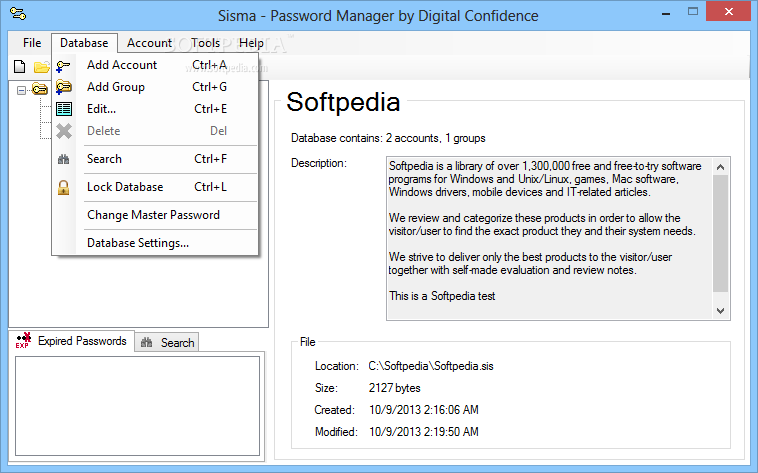This screenshot has height=473, width=758.
Task: Switch to the Search tab
Action: point(167,342)
